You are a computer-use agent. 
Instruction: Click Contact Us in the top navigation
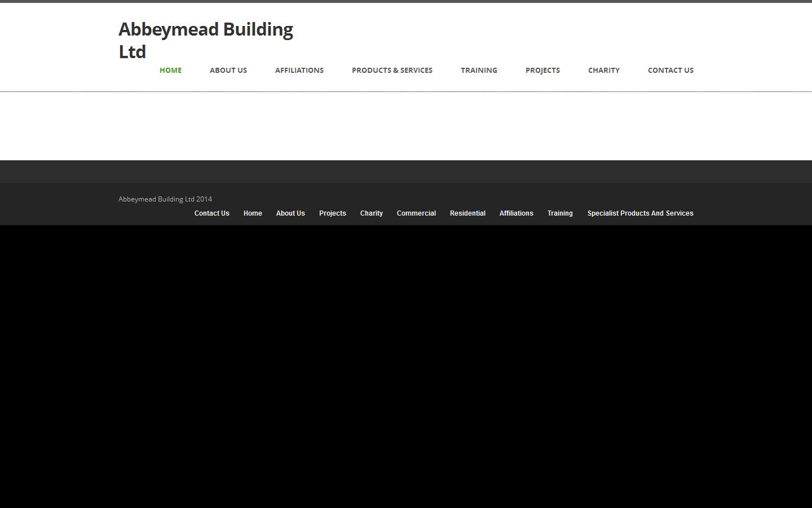pyautogui.click(x=670, y=70)
